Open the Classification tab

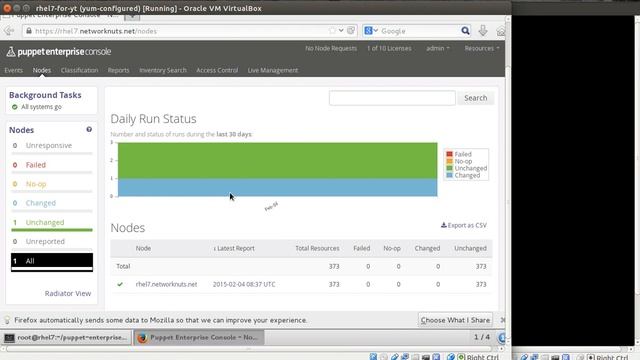tap(79, 70)
